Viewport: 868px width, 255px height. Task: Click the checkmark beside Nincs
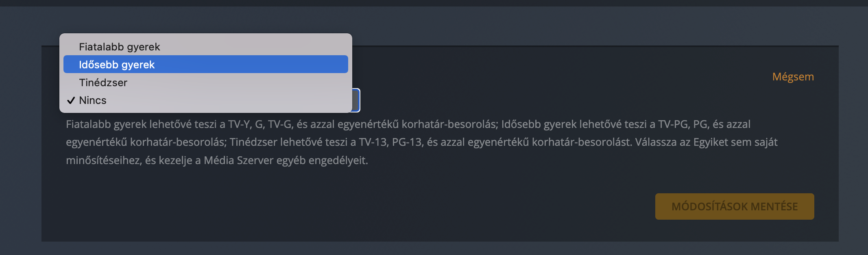[x=71, y=100]
